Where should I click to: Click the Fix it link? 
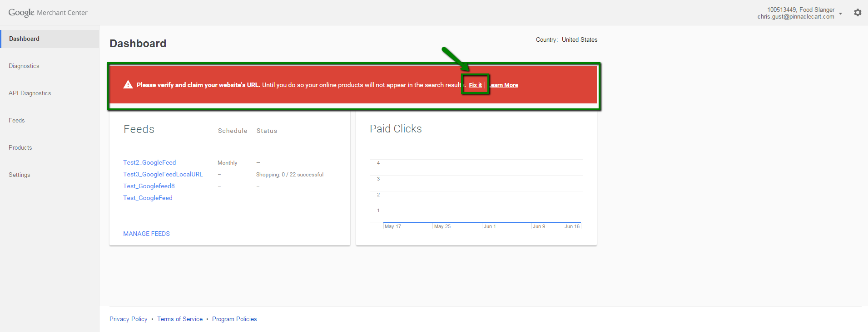pyautogui.click(x=475, y=85)
